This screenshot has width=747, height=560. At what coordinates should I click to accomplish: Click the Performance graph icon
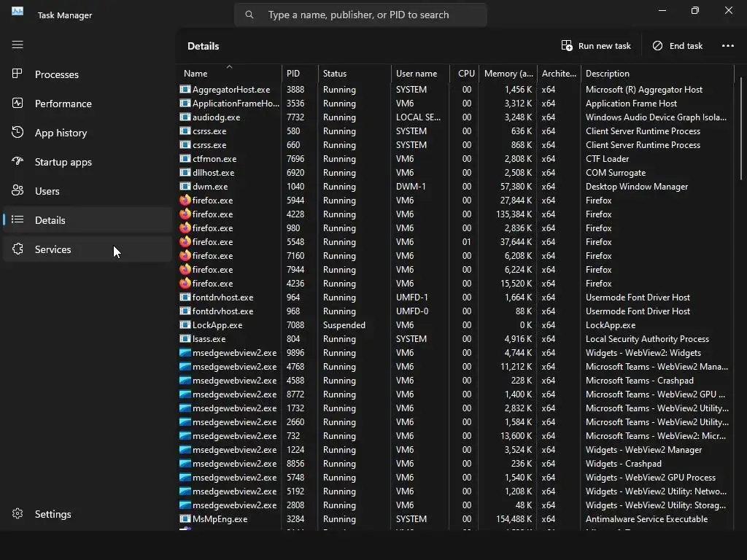pyautogui.click(x=18, y=104)
